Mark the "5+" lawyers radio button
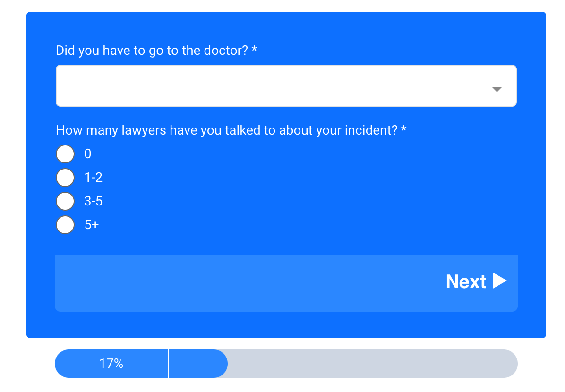Screen dimensions: 565x392 coord(65,225)
